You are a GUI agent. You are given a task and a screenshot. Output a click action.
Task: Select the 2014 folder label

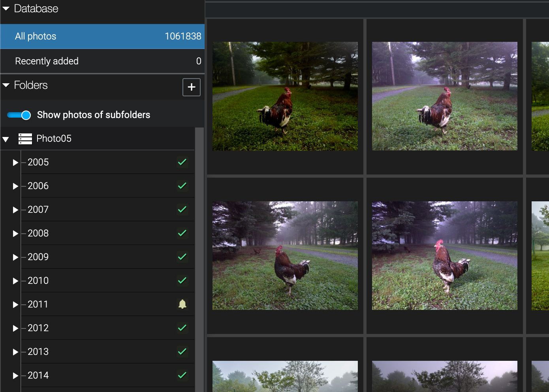click(38, 375)
